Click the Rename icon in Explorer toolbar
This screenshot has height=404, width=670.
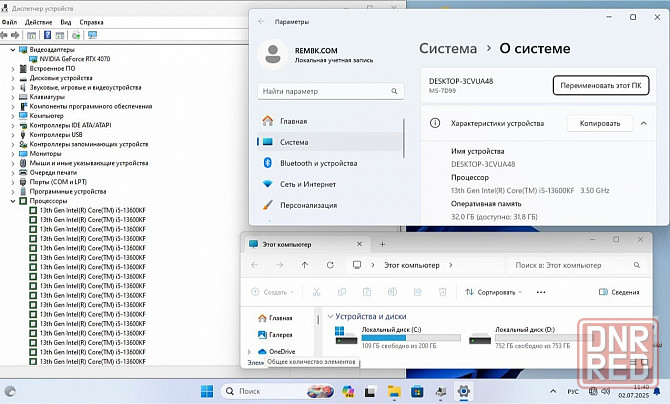392,292
